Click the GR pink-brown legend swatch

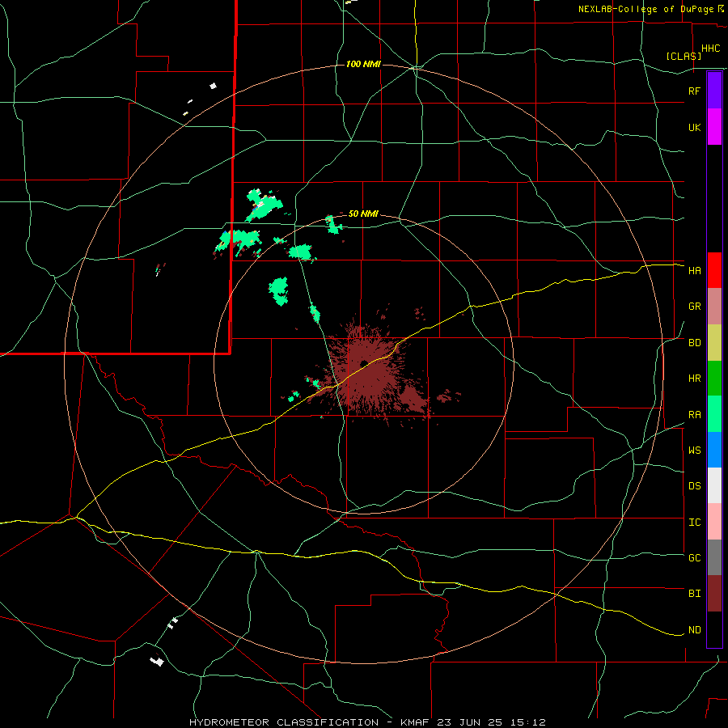[714, 307]
